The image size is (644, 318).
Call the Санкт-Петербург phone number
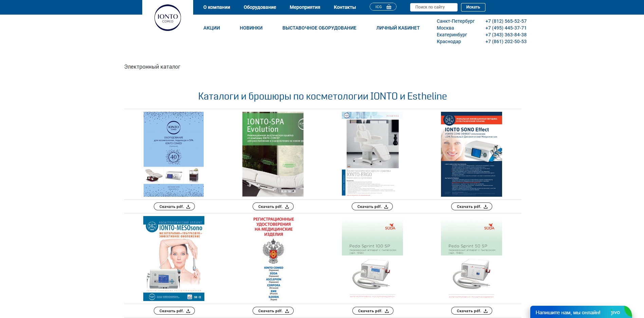click(506, 21)
